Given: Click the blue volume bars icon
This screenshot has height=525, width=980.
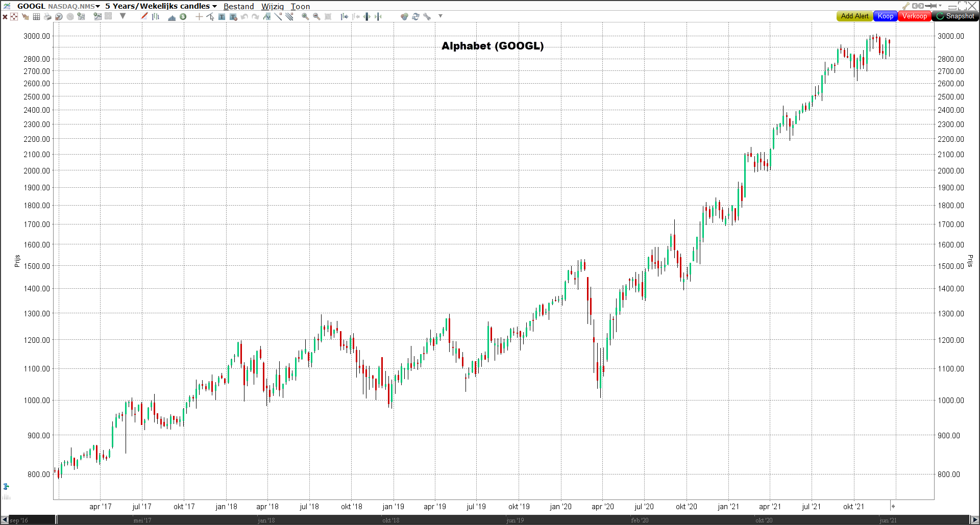Looking at the screenshot, I should pyautogui.click(x=171, y=17).
